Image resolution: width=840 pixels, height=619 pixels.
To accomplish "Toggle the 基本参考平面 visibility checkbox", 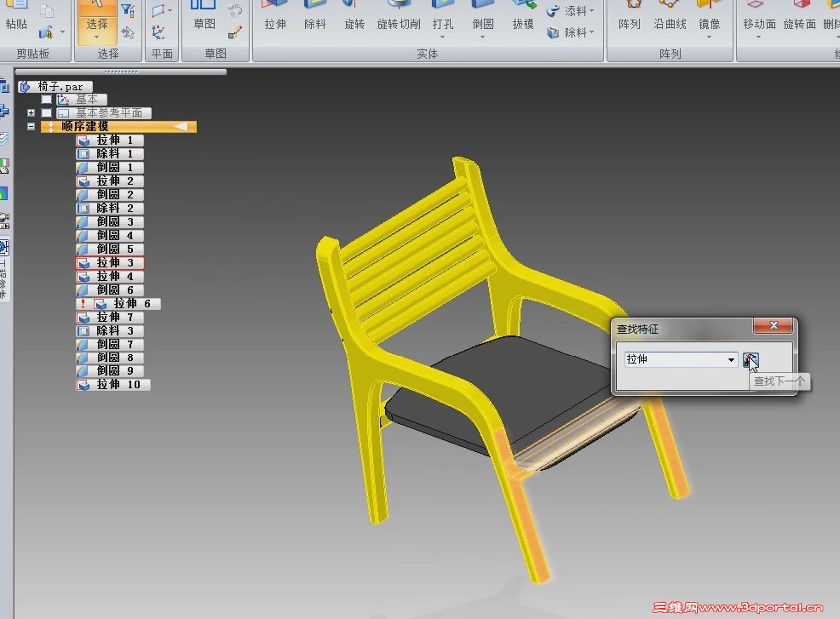I will tap(47, 113).
